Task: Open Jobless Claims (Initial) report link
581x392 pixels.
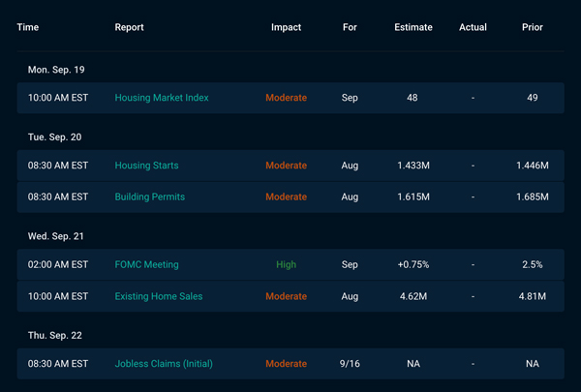Action: [x=164, y=364]
